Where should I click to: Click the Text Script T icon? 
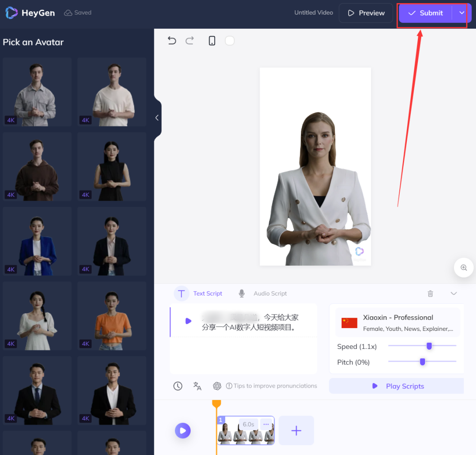click(x=182, y=293)
